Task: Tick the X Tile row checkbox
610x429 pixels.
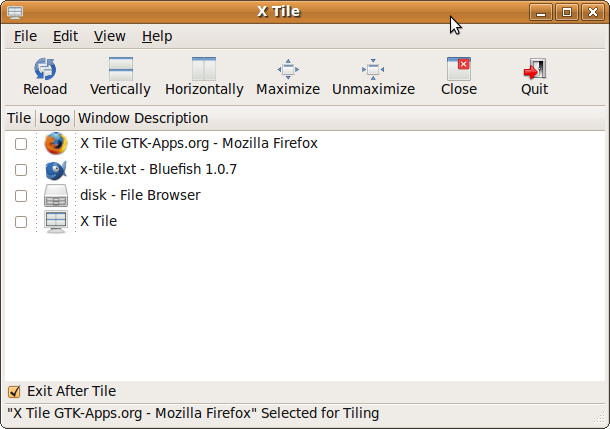Action: [x=21, y=222]
